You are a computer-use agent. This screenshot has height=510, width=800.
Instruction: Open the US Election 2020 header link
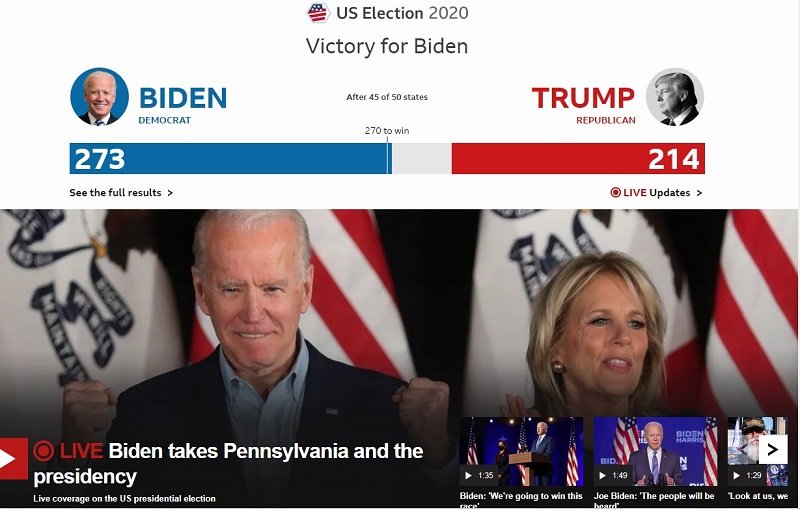(388, 13)
